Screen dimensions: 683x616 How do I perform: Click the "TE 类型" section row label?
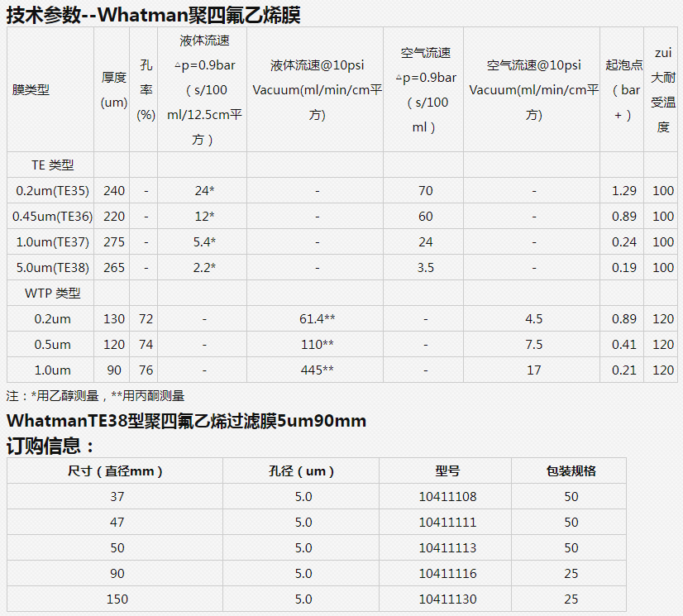(x=53, y=165)
